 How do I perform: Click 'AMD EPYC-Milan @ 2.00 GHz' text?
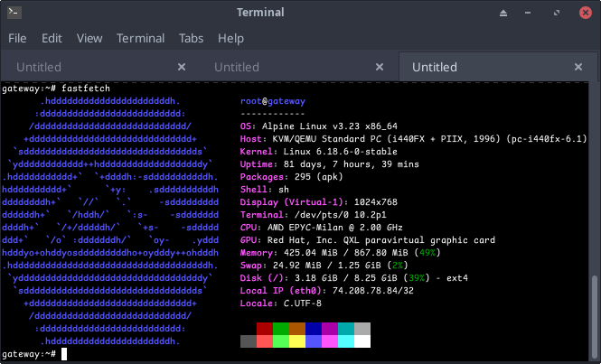[335, 228]
